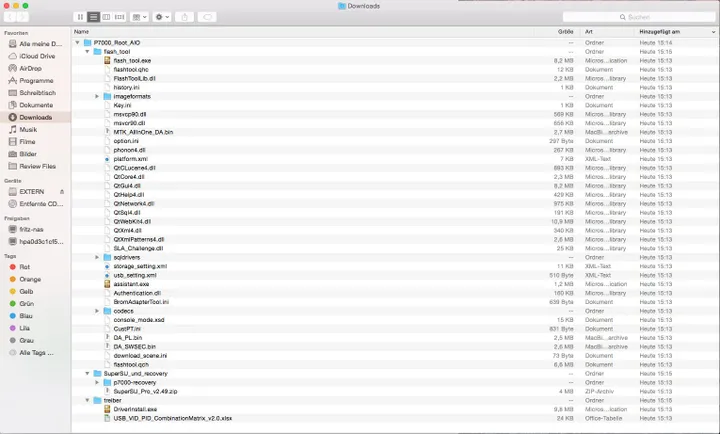Click the Share button in toolbar
This screenshot has width=720, height=434.
pyautogui.click(x=185, y=17)
